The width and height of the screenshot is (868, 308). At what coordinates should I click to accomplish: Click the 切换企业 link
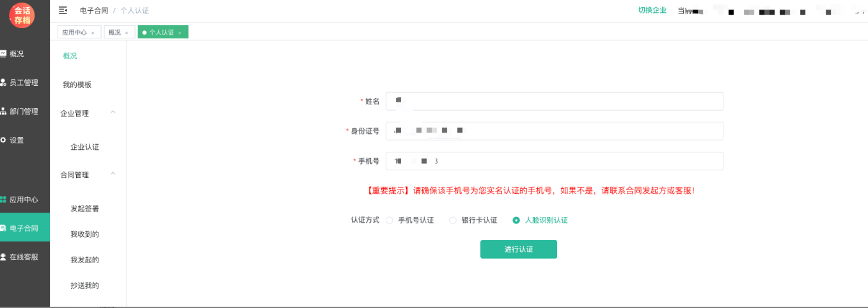(652, 10)
